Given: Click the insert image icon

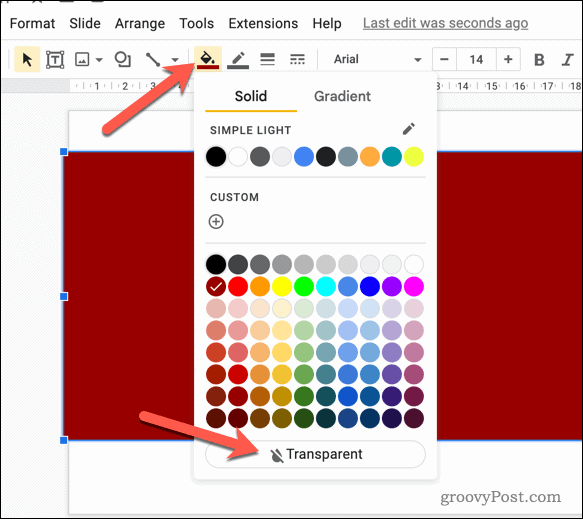Looking at the screenshot, I should pos(82,59).
